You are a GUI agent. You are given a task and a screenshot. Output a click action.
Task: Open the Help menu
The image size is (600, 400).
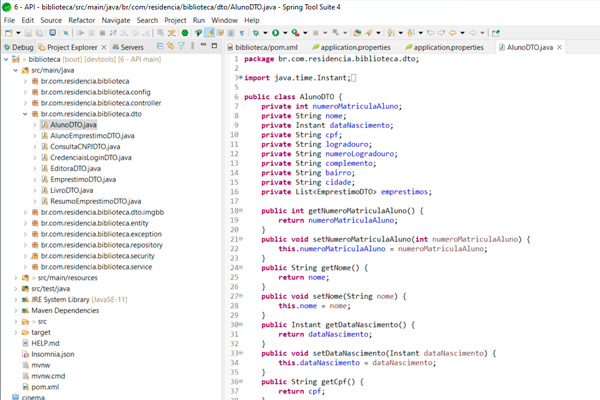pos(252,20)
